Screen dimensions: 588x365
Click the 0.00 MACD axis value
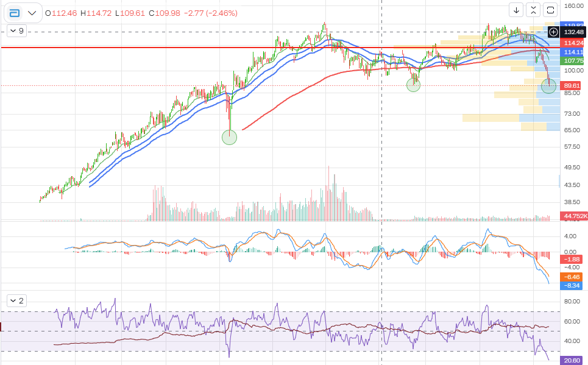coord(570,252)
